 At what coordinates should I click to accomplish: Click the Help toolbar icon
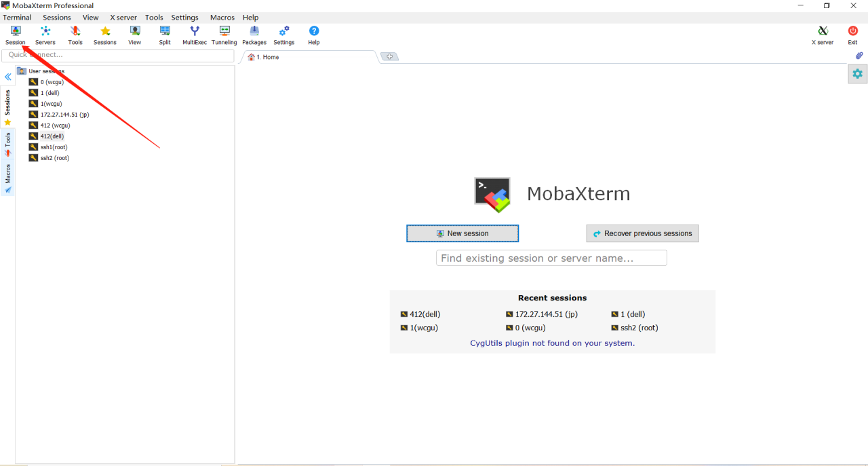314,35
